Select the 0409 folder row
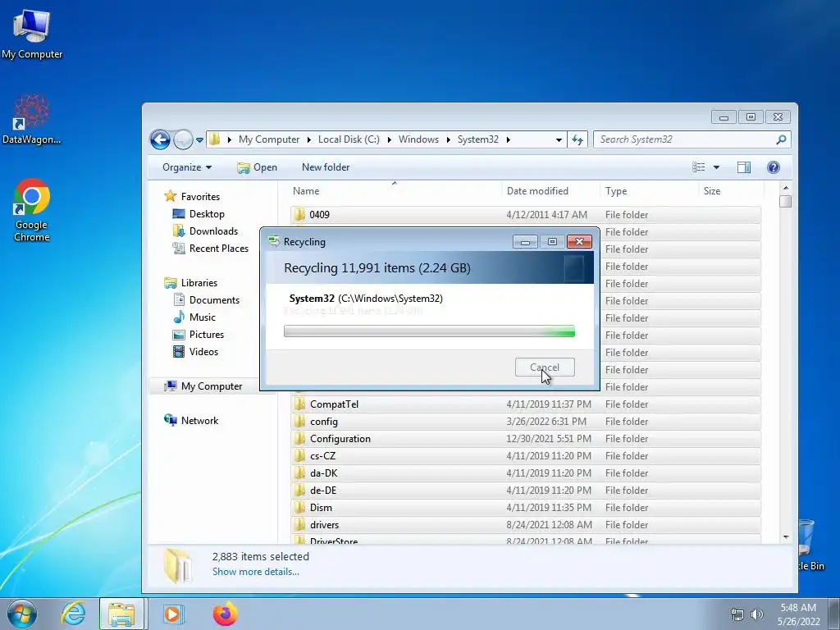This screenshot has width=840, height=630. [x=526, y=214]
